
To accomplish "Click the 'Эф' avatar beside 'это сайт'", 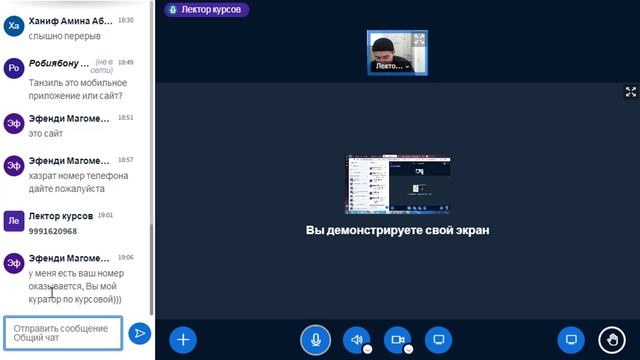I will [14, 124].
